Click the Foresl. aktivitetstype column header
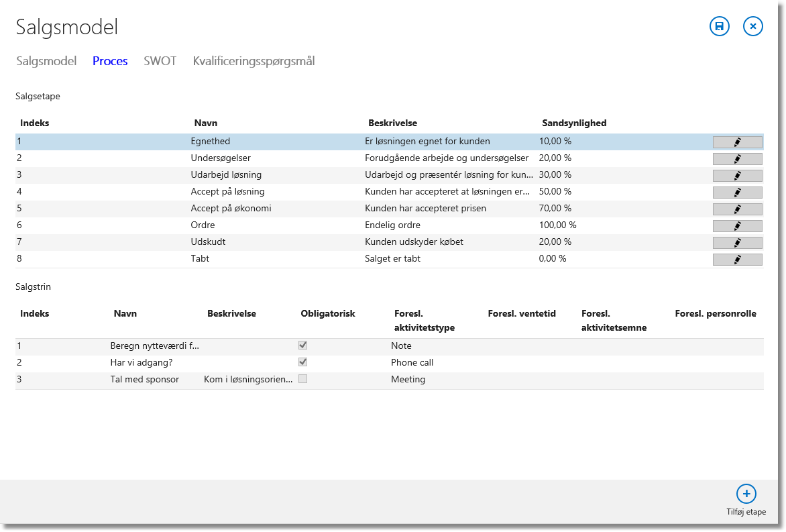The width and height of the screenshot is (786, 532). 425,321
